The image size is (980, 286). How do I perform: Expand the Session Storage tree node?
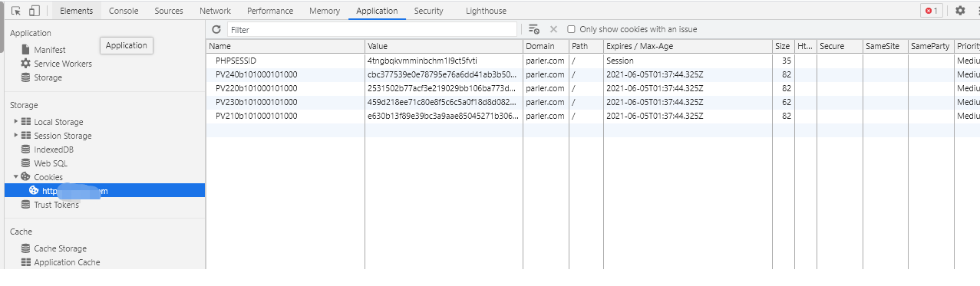pos(16,136)
